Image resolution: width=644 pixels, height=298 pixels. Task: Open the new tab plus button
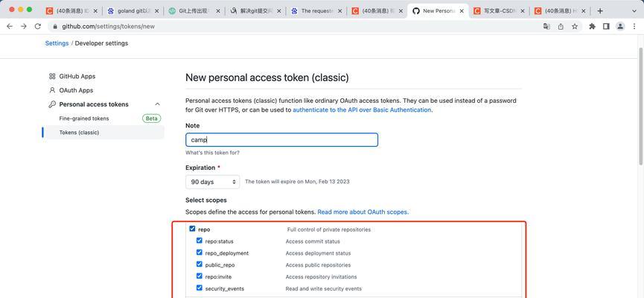pyautogui.click(x=600, y=11)
